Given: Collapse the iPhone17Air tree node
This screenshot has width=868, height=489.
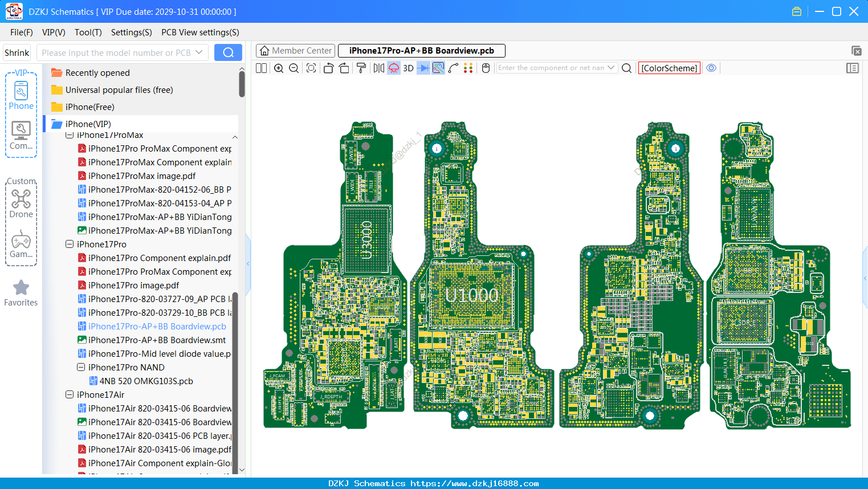Looking at the screenshot, I should tap(70, 394).
